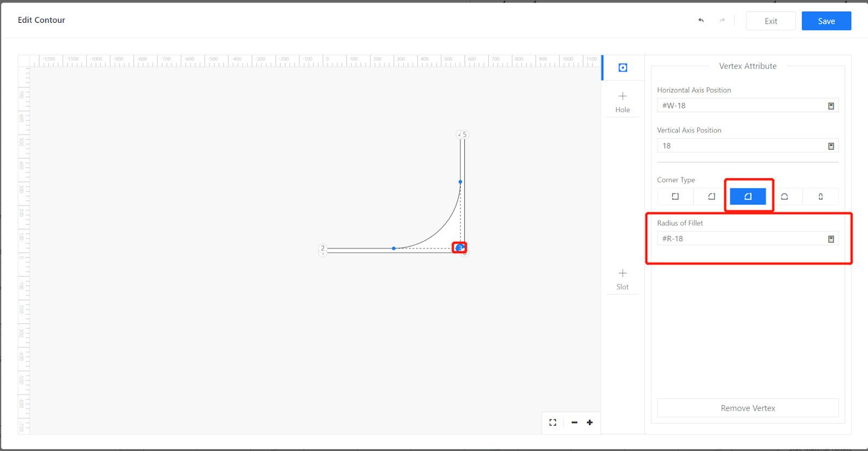Remove the selected vertex
Viewport: 868px width, 451px height.
click(x=748, y=408)
